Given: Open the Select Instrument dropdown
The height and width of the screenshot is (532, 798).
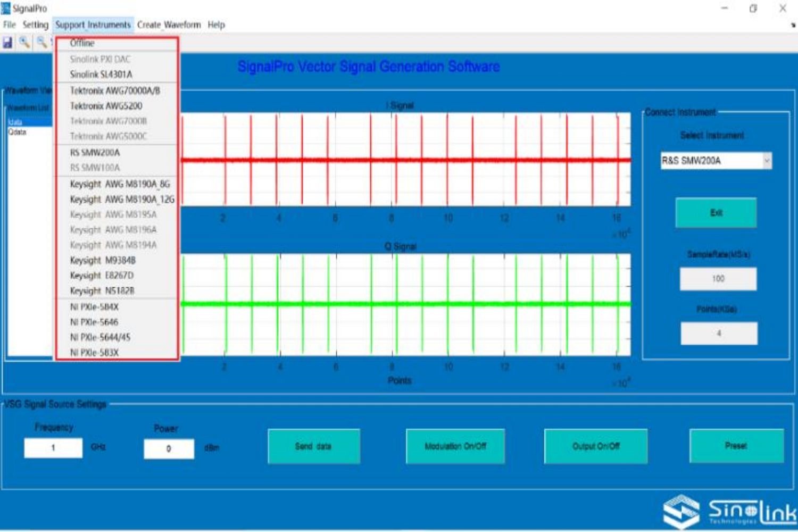Looking at the screenshot, I should pyautogui.click(x=716, y=161).
